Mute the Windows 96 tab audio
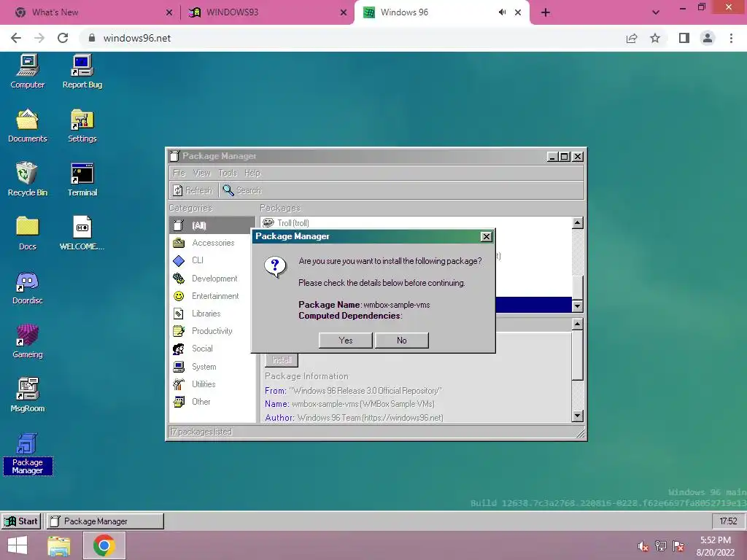Image resolution: width=747 pixels, height=560 pixels. (502, 12)
